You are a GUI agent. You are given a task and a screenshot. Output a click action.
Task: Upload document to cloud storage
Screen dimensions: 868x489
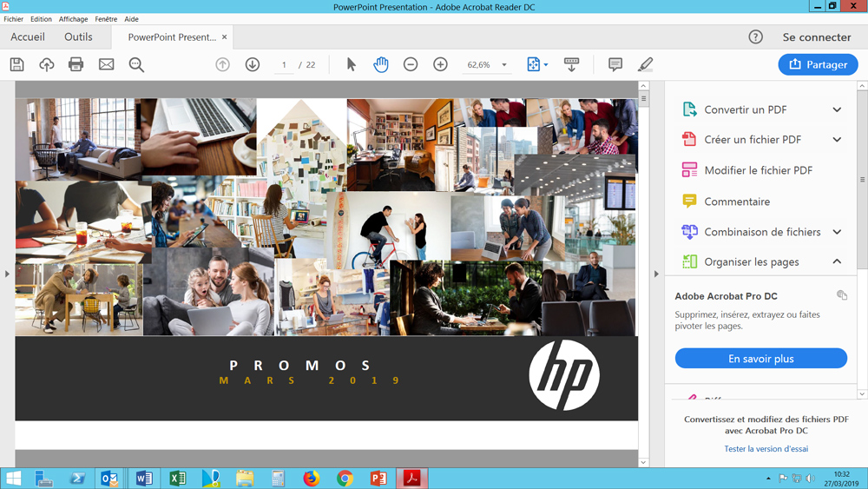coord(47,64)
